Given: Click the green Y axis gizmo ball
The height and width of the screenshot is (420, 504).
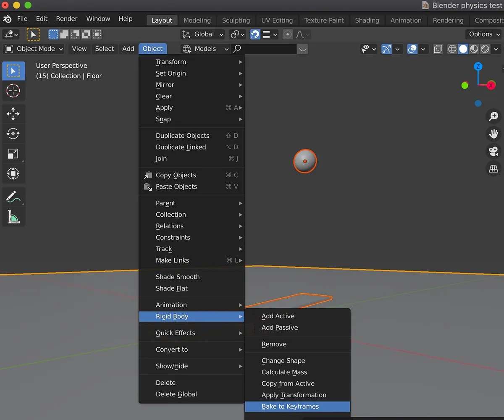Looking at the screenshot, I should (x=465, y=85).
